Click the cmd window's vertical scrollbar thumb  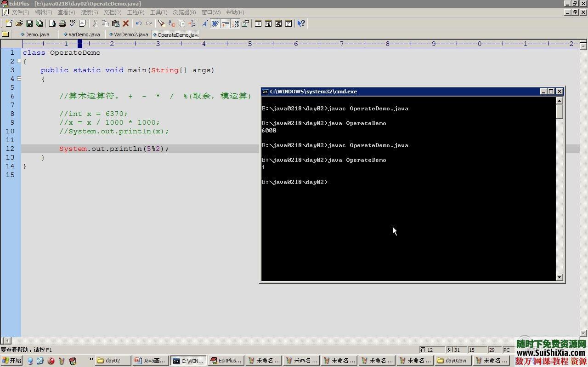click(x=559, y=111)
